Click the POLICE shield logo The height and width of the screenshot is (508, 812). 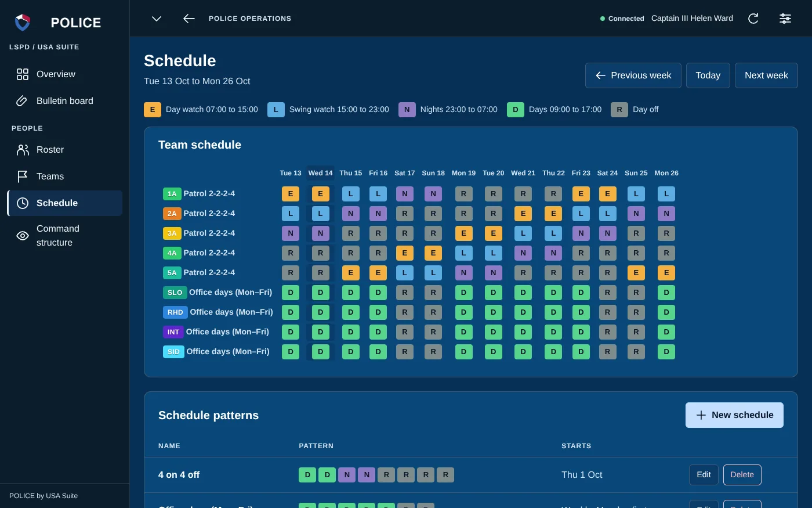[x=23, y=23]
